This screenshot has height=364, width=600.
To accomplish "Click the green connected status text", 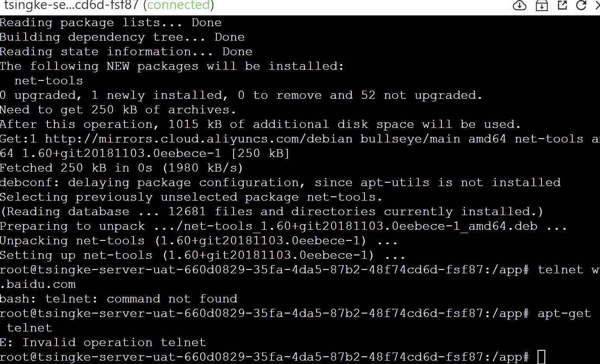I will (179, 6).
